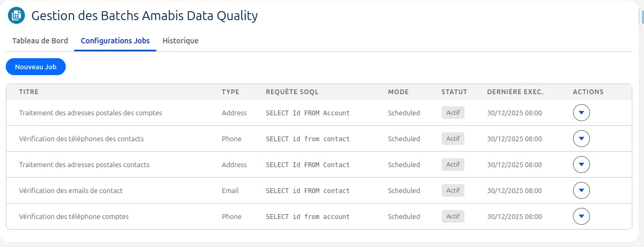Click the DERNIÈRE EXEC. column header
The height and width of the screenshot is (247, 644).
(x=515, y=92)
